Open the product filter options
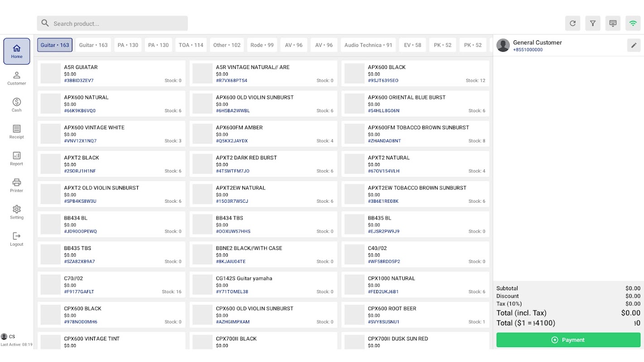 click(x=593, y=23)
